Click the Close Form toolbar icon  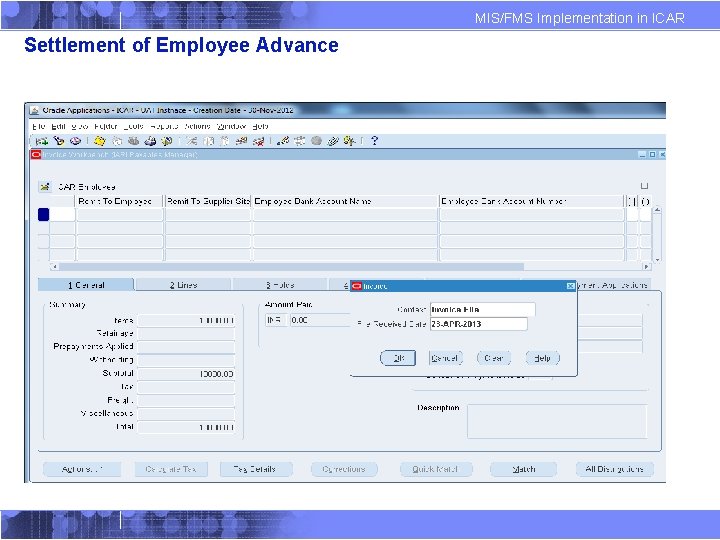pos(167,141)
